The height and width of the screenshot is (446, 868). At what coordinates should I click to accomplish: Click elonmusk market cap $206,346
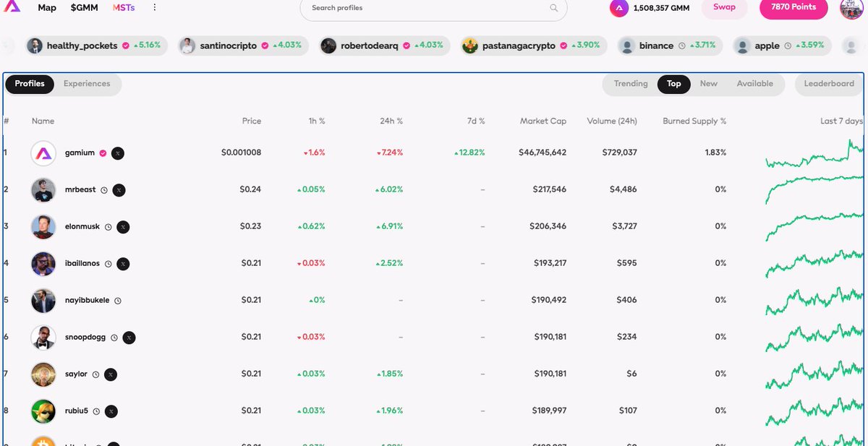[x=548, y=227]
